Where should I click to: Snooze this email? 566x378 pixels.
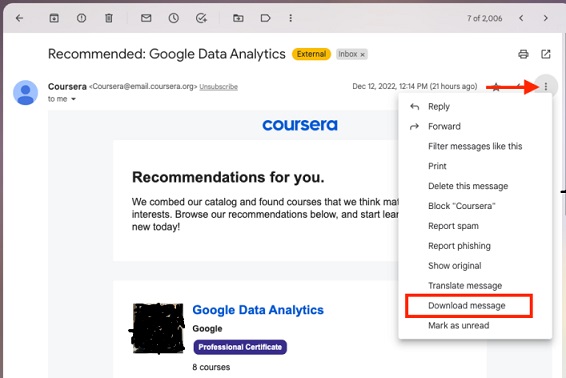tap(174, 18)
